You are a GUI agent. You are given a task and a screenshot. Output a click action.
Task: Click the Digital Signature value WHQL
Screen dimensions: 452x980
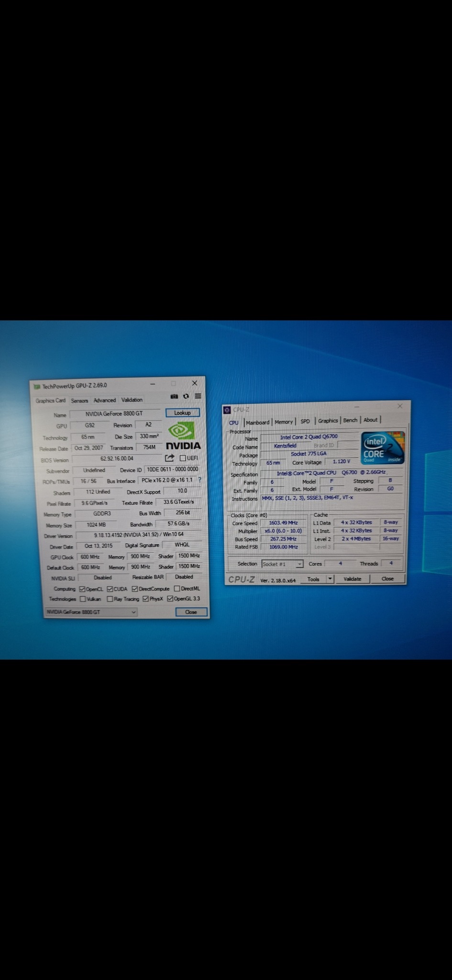182,545
